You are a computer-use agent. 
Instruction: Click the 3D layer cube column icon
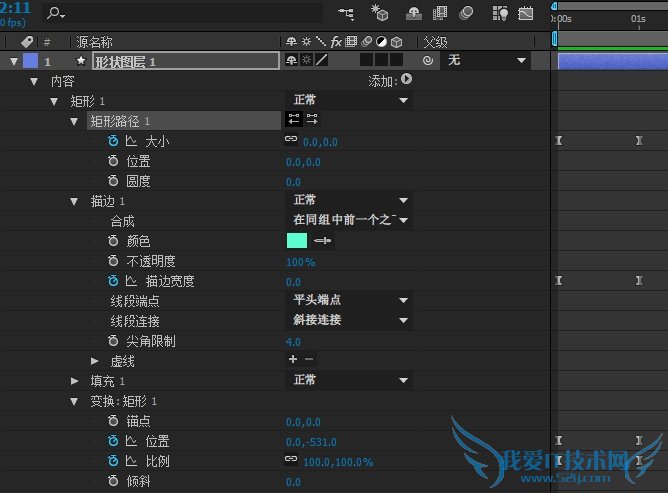pyautogui.click(x=397, y=42)
